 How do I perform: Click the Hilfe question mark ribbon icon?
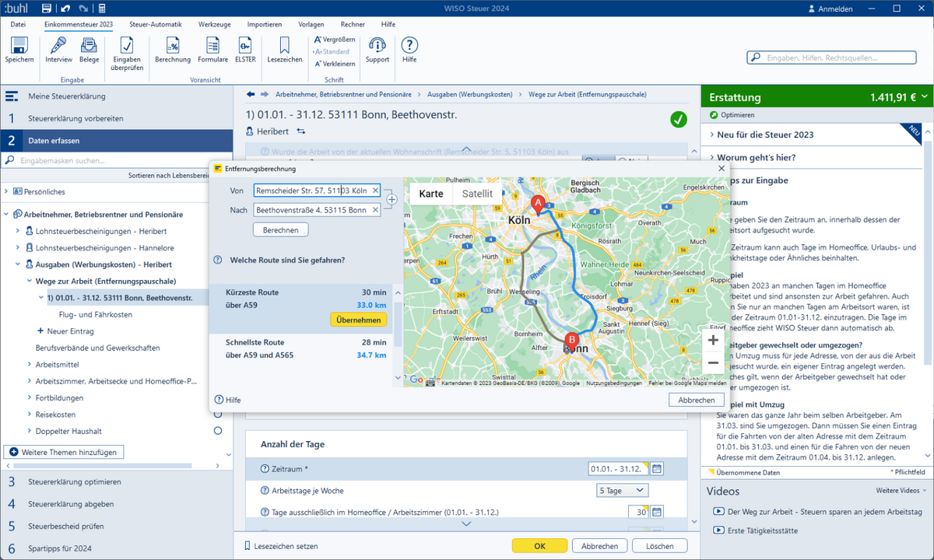(409, 45)
